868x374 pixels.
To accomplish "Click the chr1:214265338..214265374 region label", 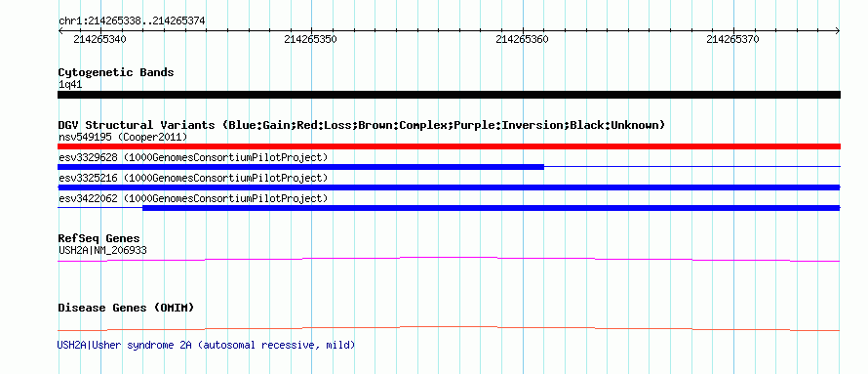I will pyautogui.click(x=132, y=21).
